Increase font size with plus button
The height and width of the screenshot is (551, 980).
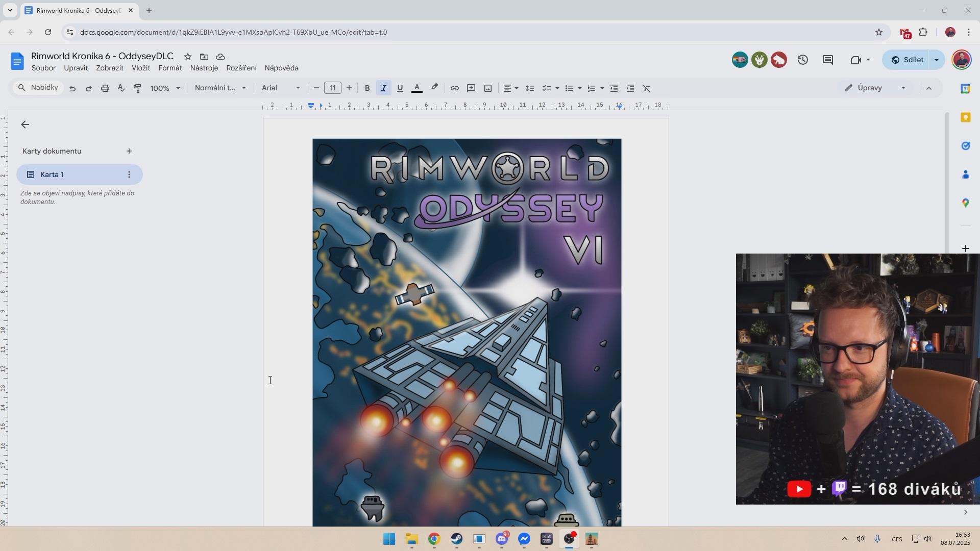[x=349, y=88]
